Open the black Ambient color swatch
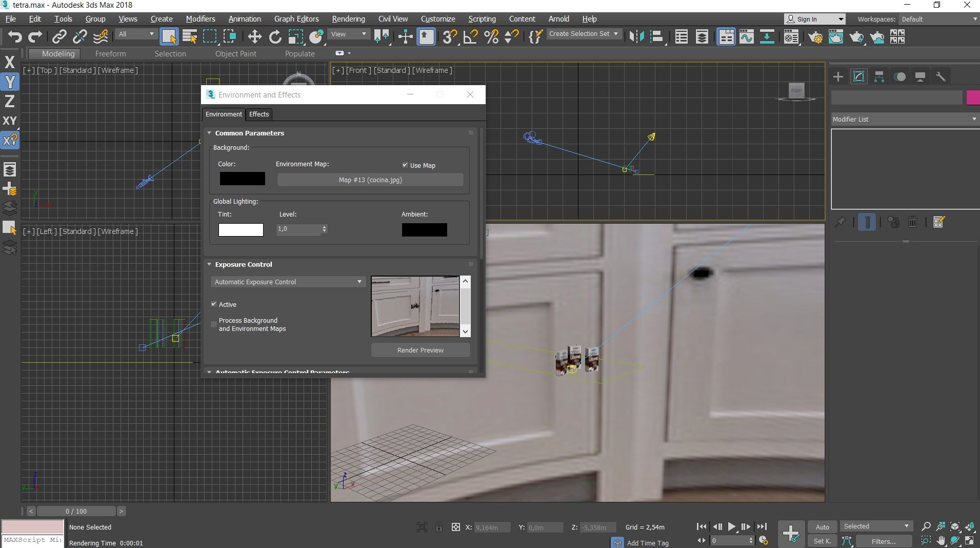 [424, 229]
